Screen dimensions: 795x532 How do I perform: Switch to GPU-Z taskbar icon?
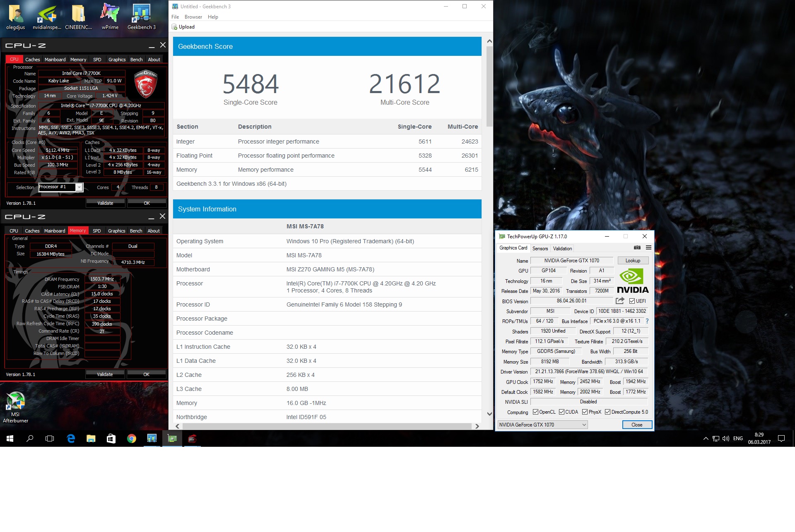click(x=172, y=439)
